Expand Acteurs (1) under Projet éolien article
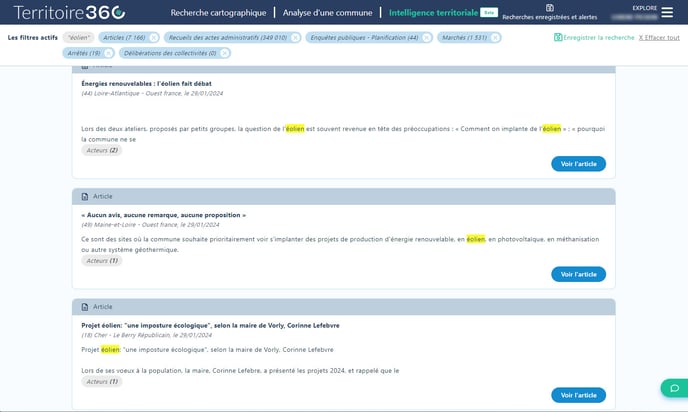Image resolution: width=688 pixels, height=412 pixels. click(102, 382)
